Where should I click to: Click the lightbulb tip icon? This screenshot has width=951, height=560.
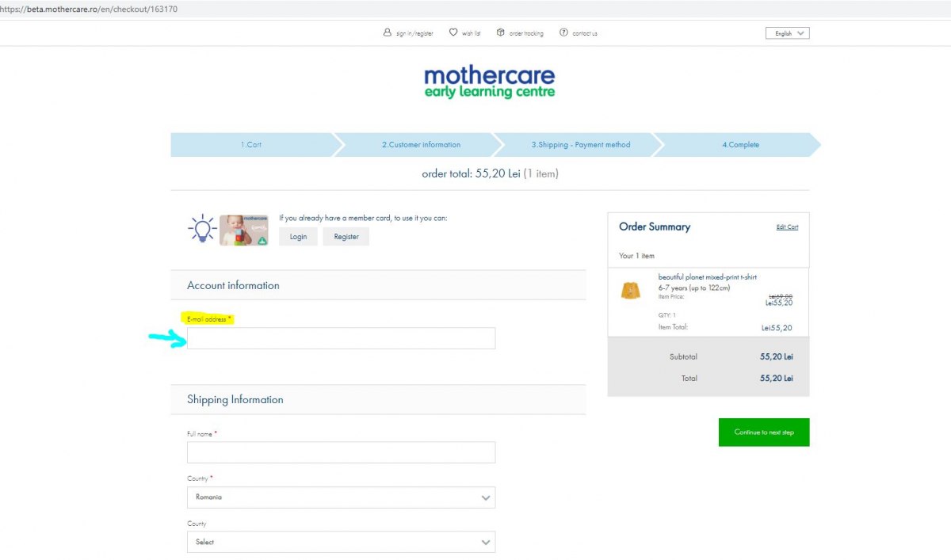click(x=202, y=229)
